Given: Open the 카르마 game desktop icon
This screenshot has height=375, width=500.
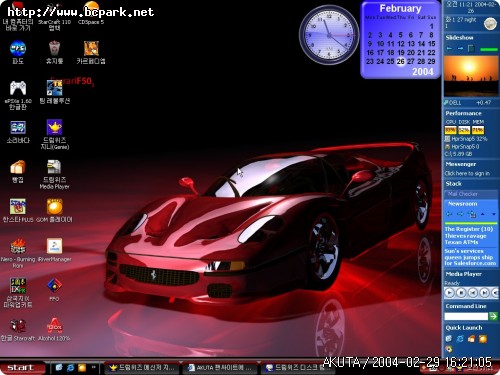Looking at the screenshot, I should pyautogui.click(x=91, y=52).
